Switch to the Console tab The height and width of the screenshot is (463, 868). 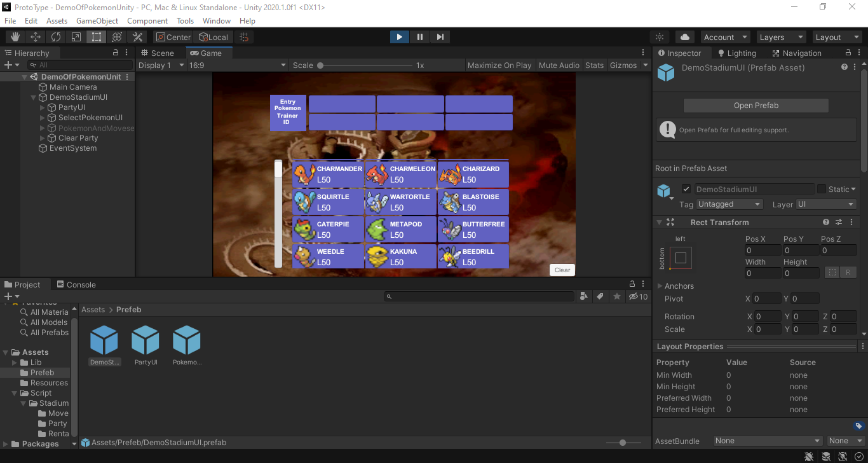pos(76,284)
